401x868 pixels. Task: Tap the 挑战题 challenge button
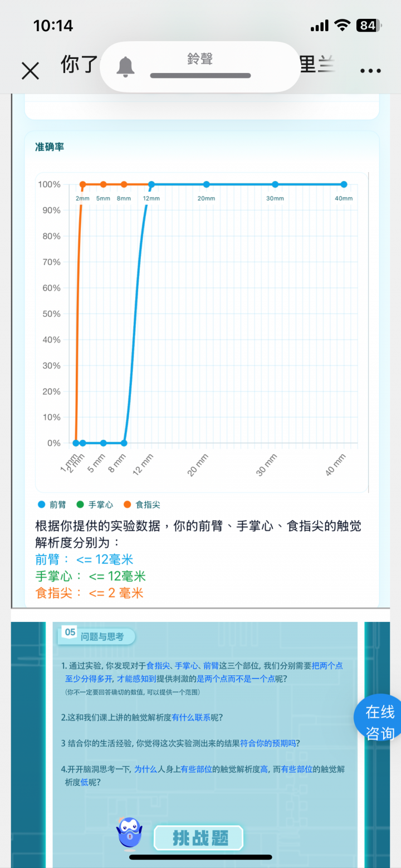tap(198, 838)
